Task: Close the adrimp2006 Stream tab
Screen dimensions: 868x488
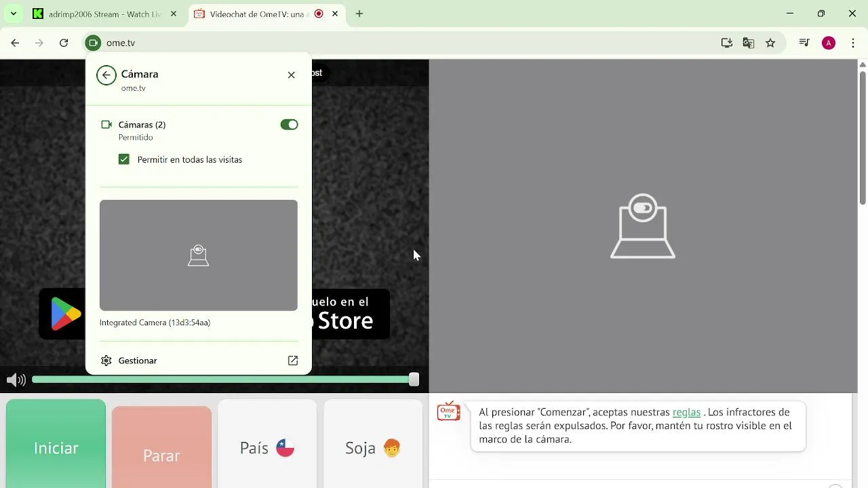Action: click(x=174, y=14)
